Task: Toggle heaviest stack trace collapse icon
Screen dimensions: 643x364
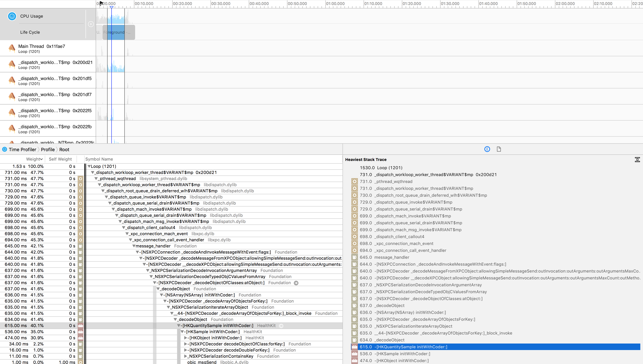Action: tap(637, 159)
